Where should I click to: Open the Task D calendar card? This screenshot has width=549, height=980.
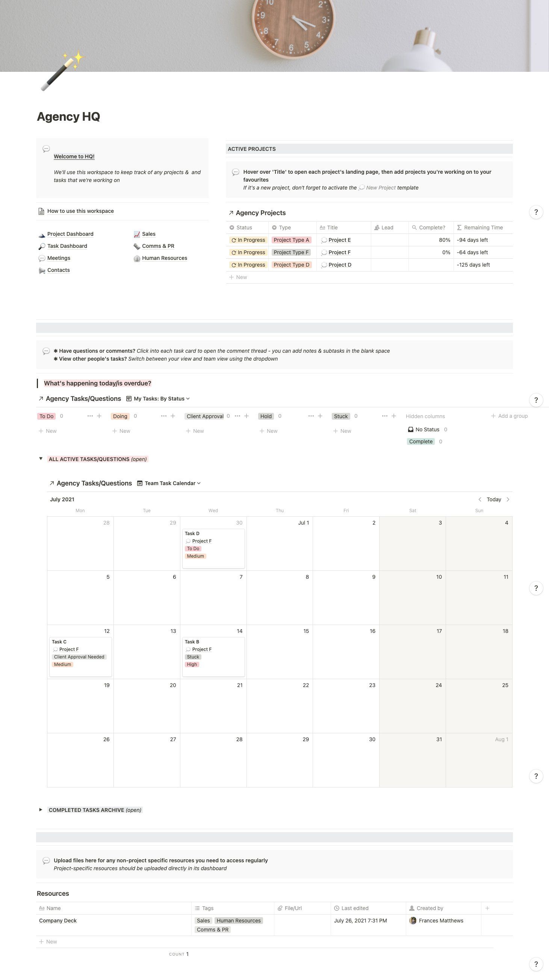(x=213, y=549)
